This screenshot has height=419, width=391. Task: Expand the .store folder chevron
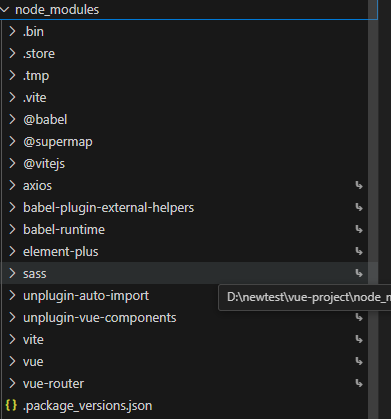pos(12,53)
